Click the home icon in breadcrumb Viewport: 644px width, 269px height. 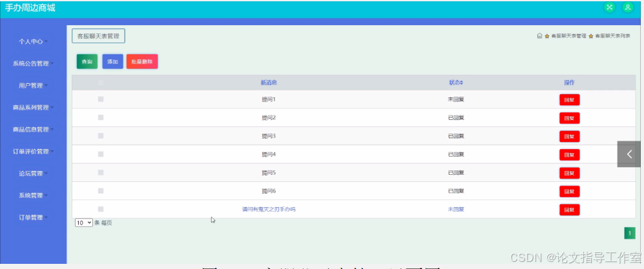pyautogui.click(x=539, y=35)
